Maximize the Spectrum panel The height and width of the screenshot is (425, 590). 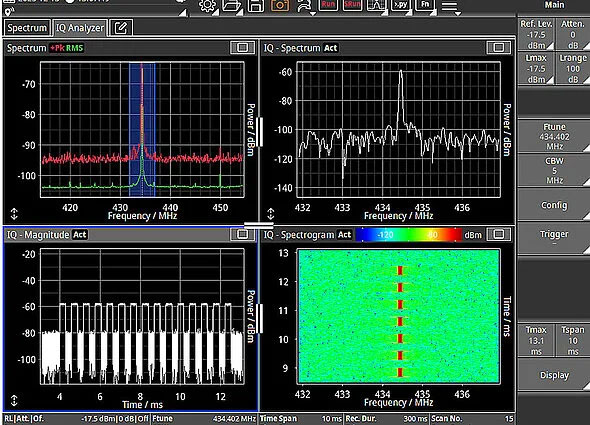coord(242,47)
